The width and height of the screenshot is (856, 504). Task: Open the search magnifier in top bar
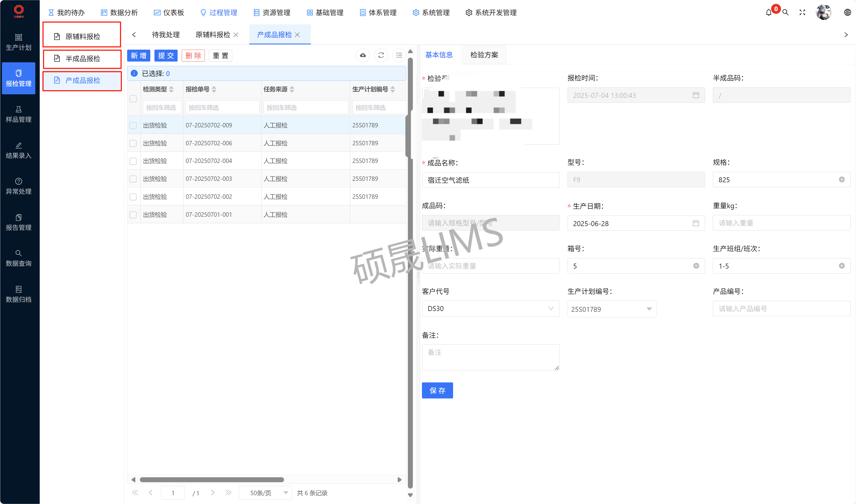pos(785,13)
